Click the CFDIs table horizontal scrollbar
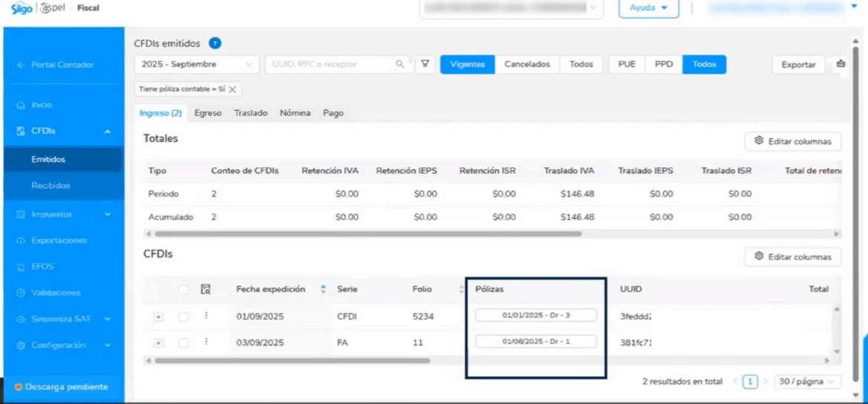The image size is (868, 404). 292,361
